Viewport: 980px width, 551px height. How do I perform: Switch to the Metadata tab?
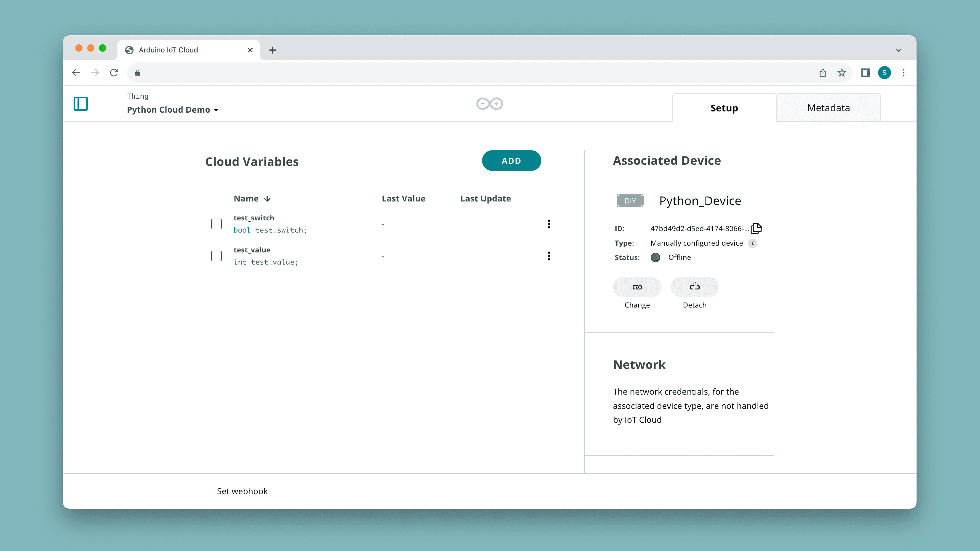[828, 108]
